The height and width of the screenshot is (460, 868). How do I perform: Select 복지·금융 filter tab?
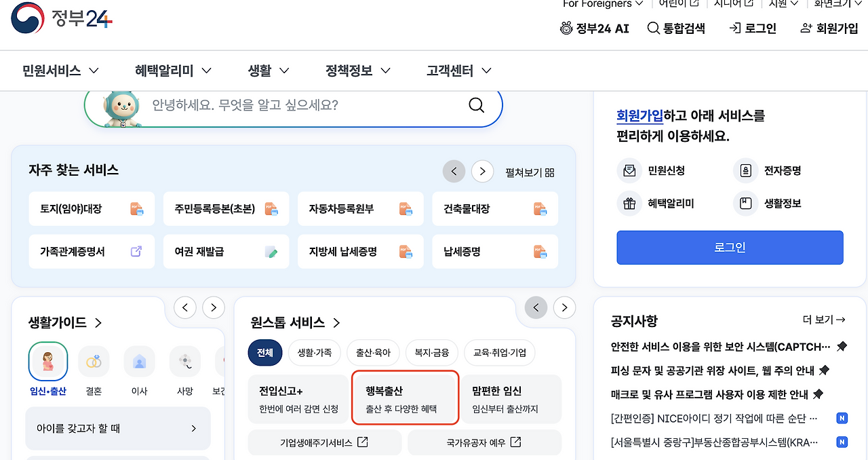pyautogui.click(x=432, y=353)
